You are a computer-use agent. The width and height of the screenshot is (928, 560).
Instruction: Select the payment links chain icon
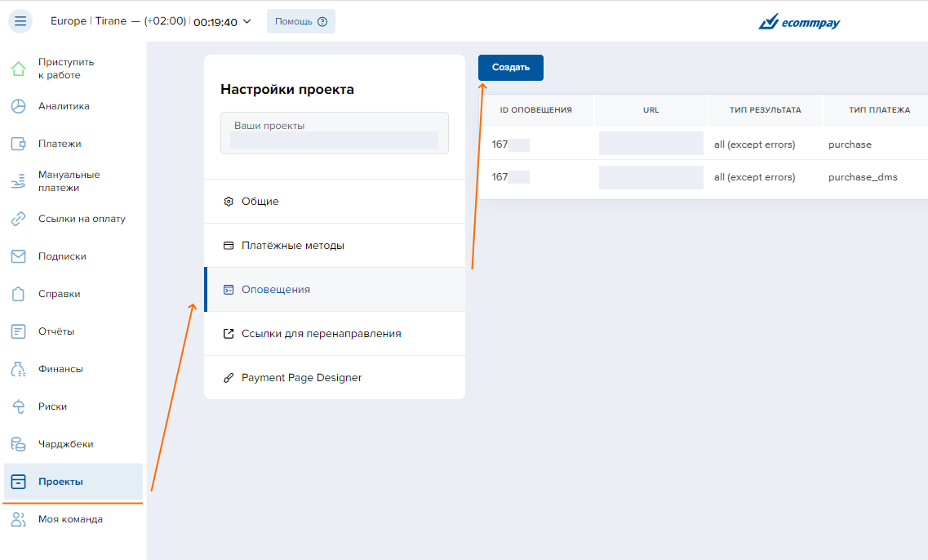click(x=18, y=219)
